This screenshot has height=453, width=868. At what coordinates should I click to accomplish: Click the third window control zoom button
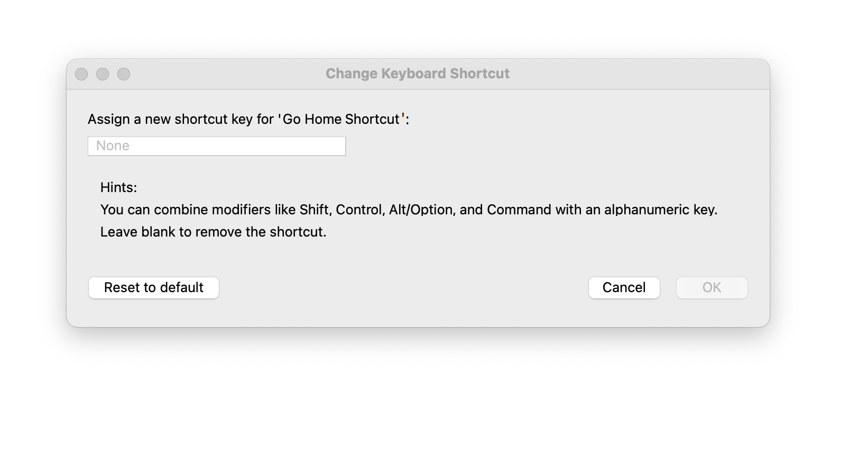pyautogui.click(x=124, y=74)
